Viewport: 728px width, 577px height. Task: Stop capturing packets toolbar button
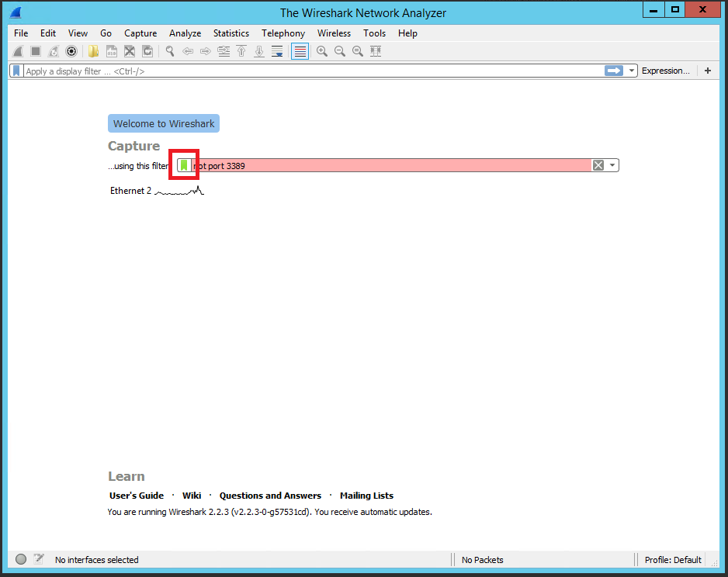click(x=36, y=51)
